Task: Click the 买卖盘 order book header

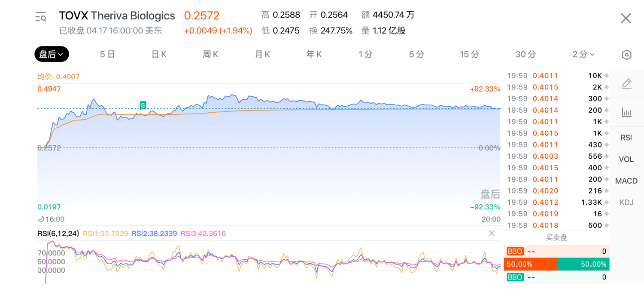Action: 556,237
